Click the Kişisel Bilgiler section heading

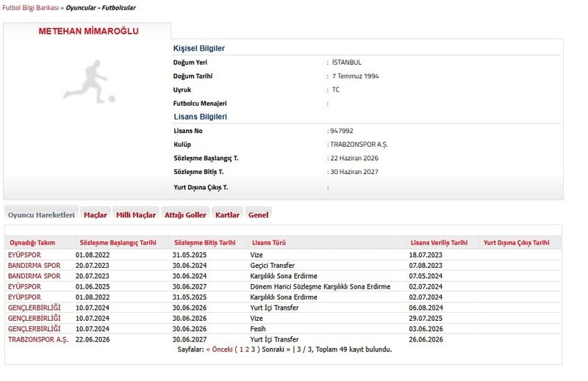point(198,48)
